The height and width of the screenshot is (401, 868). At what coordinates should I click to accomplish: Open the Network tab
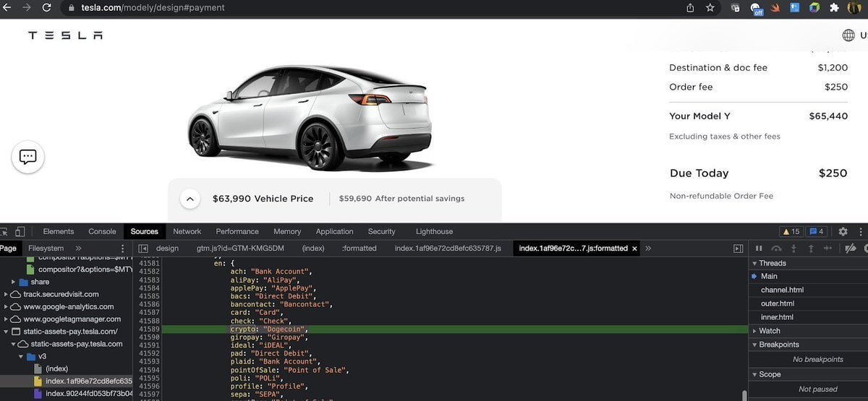click(187, 232)
